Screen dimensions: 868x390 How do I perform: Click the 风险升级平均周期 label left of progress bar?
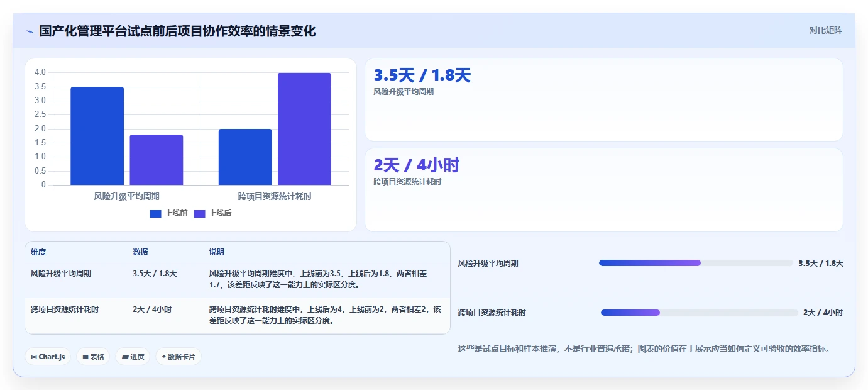(488, 264)
